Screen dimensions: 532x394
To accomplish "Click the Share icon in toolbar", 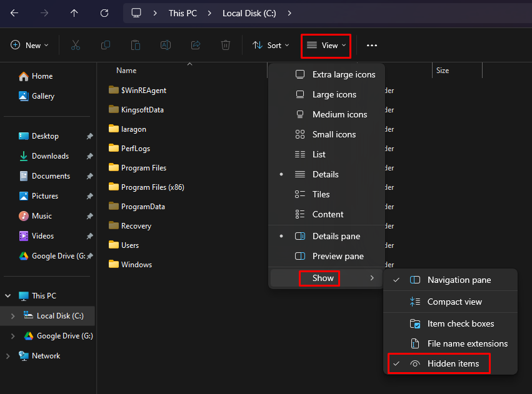I will tap(196, 45).
